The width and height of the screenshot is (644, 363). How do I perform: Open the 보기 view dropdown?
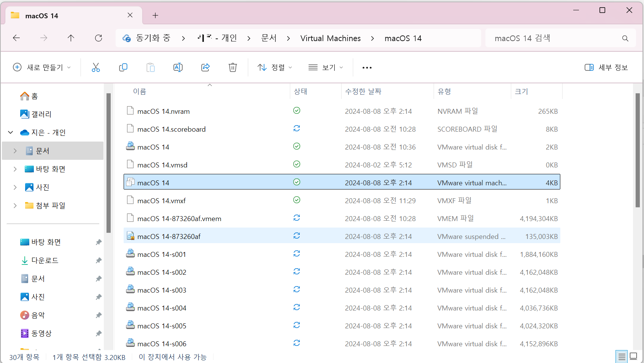[326, 67]
